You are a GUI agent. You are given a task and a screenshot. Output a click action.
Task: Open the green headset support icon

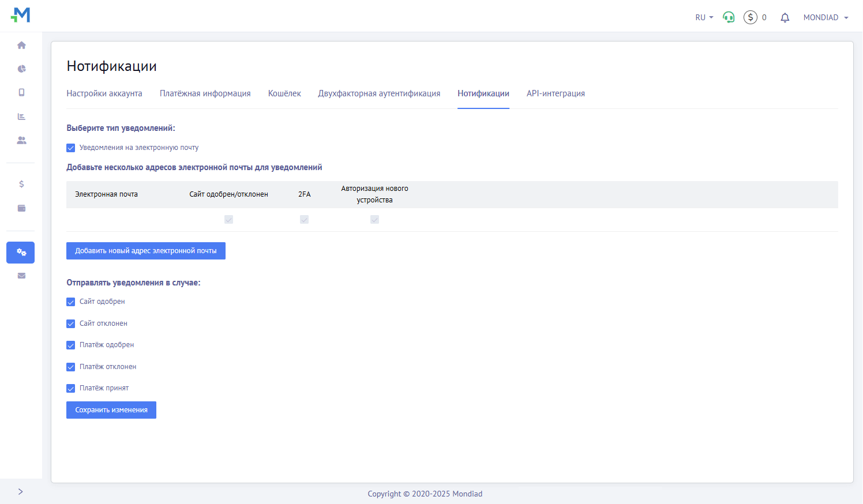pyautogui.click(x=729, y=17)
